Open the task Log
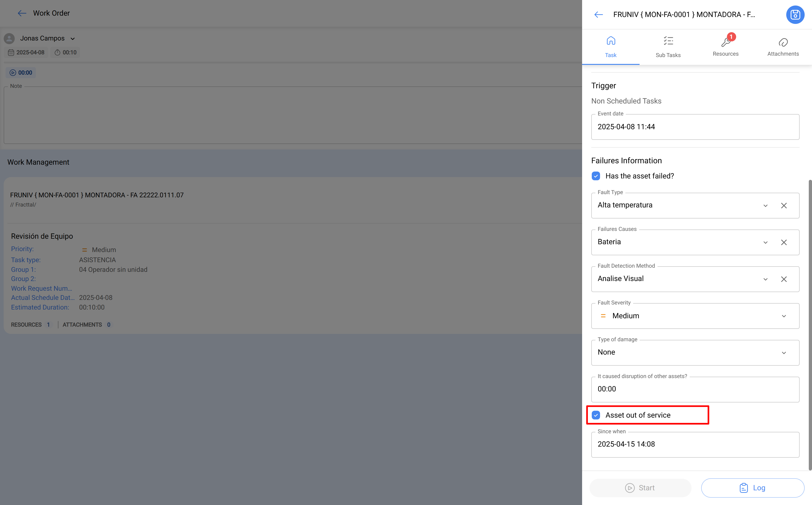This screenshot has height=505, width=812. coord(752,488)
